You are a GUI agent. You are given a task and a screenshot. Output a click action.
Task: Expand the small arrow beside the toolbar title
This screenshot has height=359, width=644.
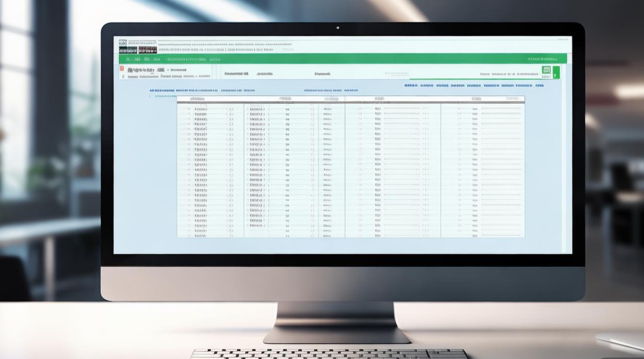coord(168,70)
